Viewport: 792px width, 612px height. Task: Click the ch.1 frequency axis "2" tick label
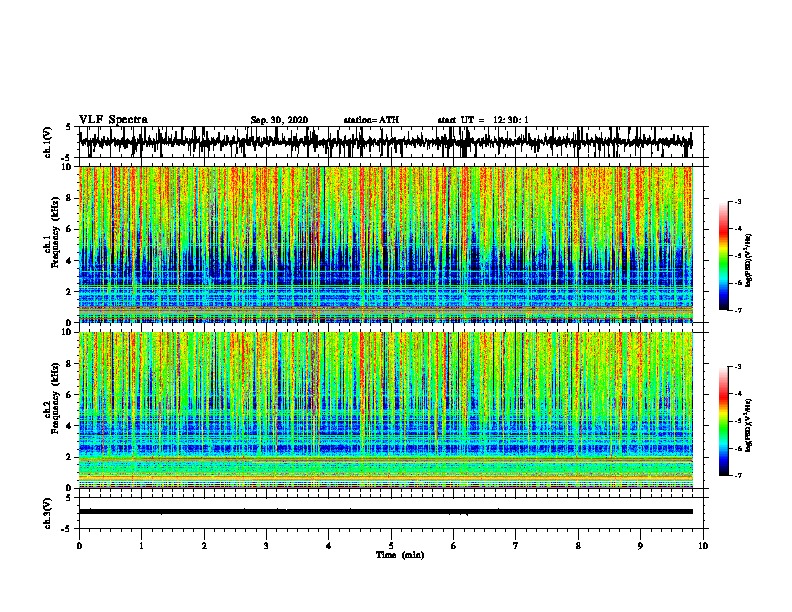point(70,291)
